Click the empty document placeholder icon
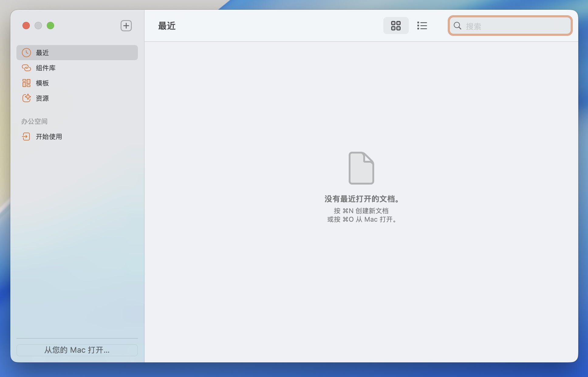The width and height of the screenshot is (588, 377). tap(361, 168)
